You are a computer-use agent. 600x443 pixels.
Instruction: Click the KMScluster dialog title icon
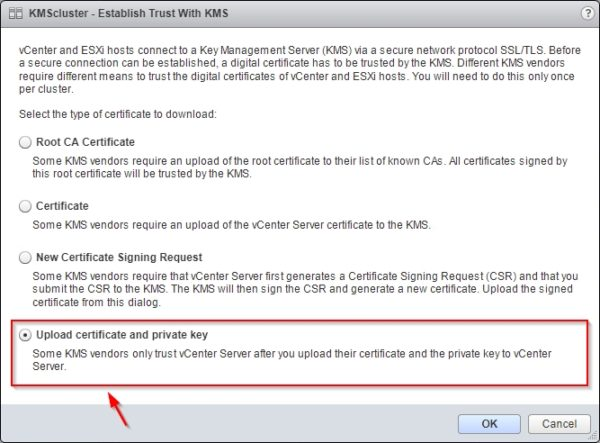pos(16,13)
